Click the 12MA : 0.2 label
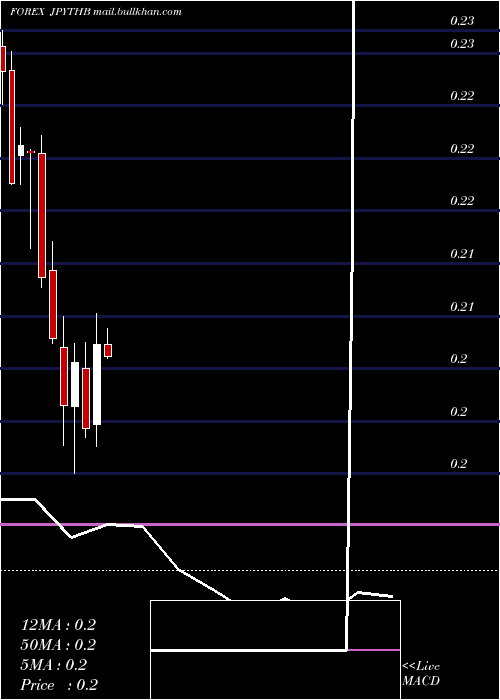 58,625
